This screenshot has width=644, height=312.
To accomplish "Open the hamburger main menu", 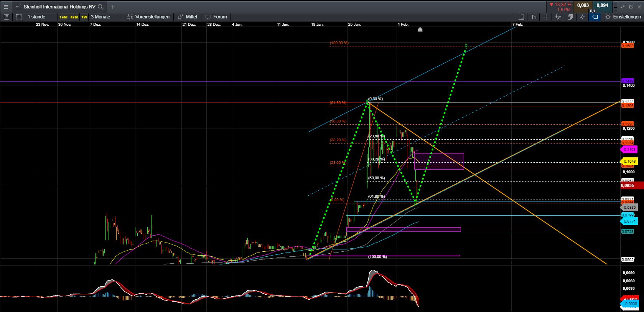I will (x=6, y=7).
